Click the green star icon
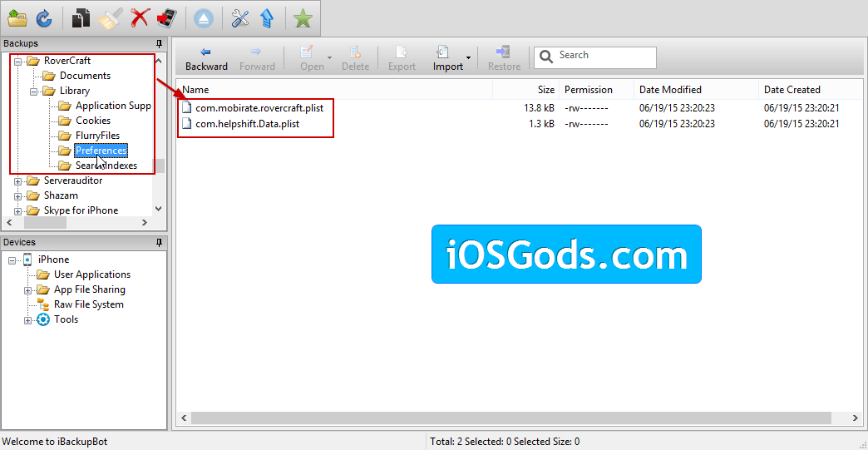 click(303, 17)
